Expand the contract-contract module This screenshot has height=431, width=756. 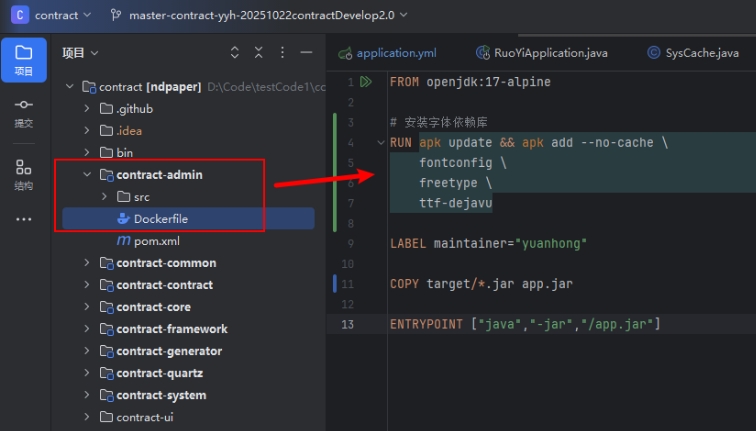87,284
